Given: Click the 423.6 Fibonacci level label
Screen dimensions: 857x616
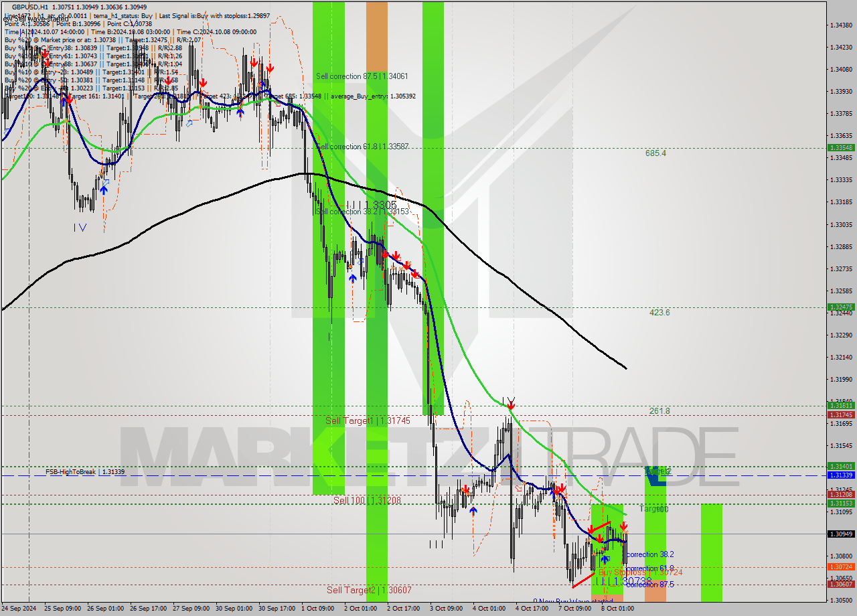Looking at the screenshot, I should pos(659,313).
